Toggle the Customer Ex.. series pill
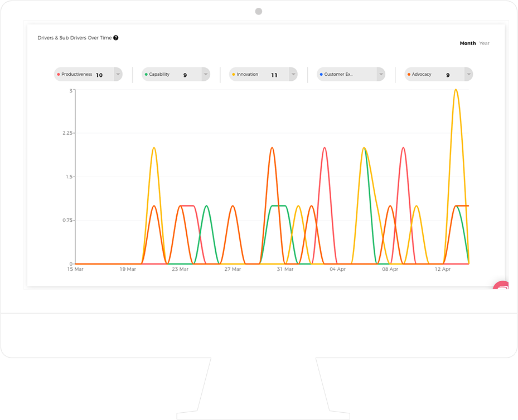 point(351,74)
